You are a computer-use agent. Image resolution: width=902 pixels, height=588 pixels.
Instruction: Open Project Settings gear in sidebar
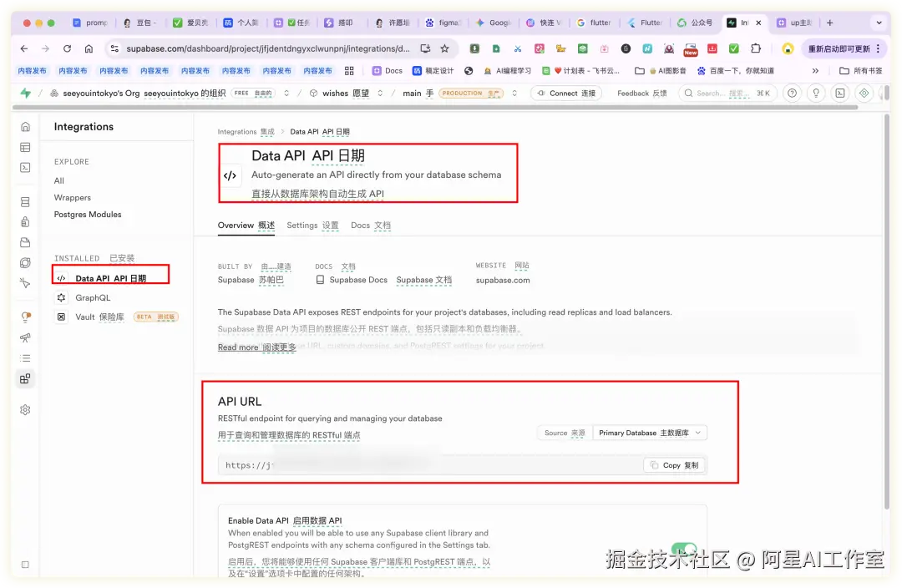[x=25, y=409]
